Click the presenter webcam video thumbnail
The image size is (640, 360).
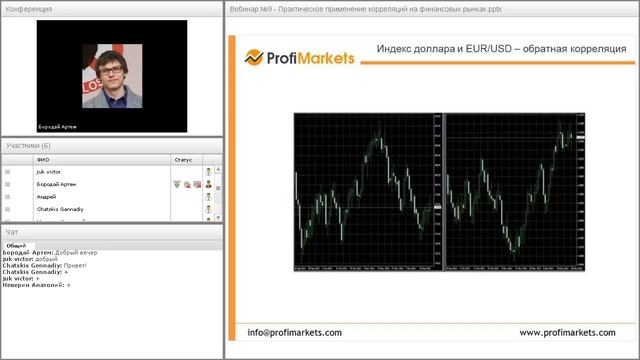coord(112,76)
